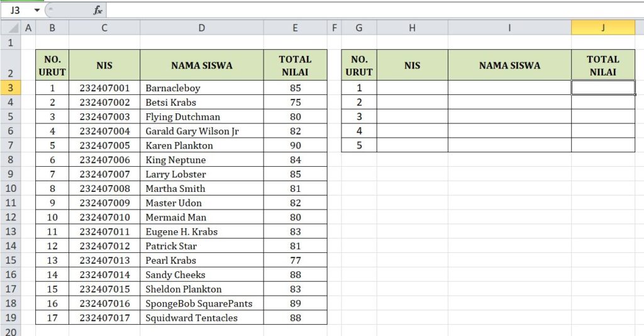644x336 pixels.
Task: Select cell containing Betsi Krabs
Action: pos(202,102)
